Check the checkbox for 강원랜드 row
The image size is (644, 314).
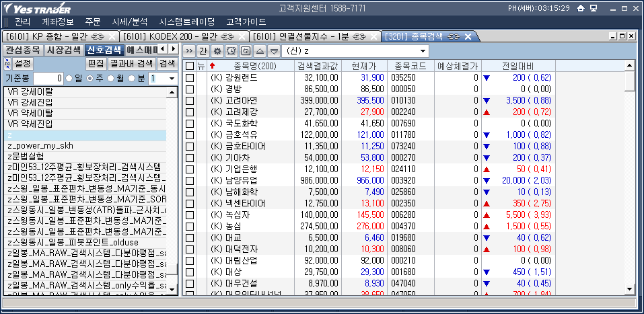pos(190,78)
